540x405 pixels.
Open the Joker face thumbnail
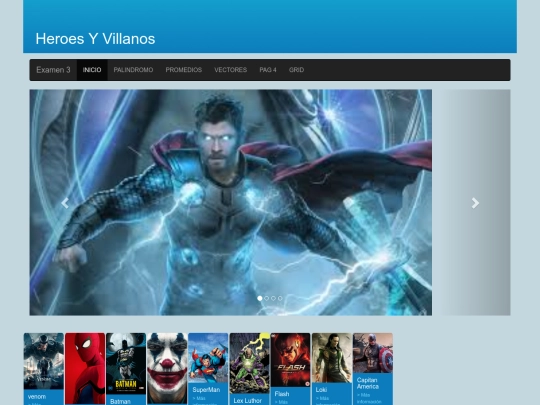167,368
